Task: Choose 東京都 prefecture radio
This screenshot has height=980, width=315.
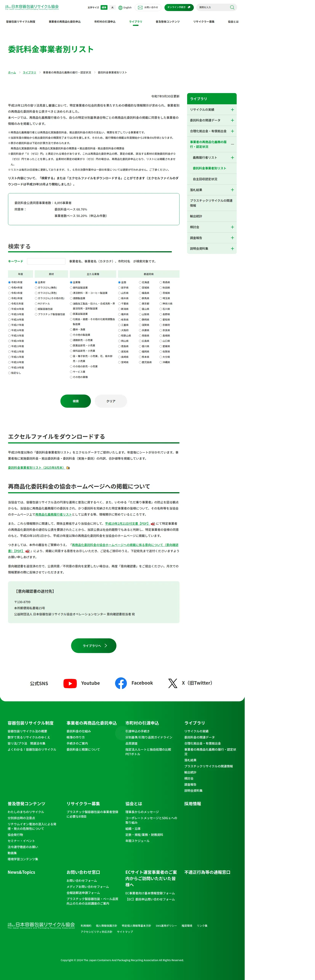Action: click(x=140, y=304)
